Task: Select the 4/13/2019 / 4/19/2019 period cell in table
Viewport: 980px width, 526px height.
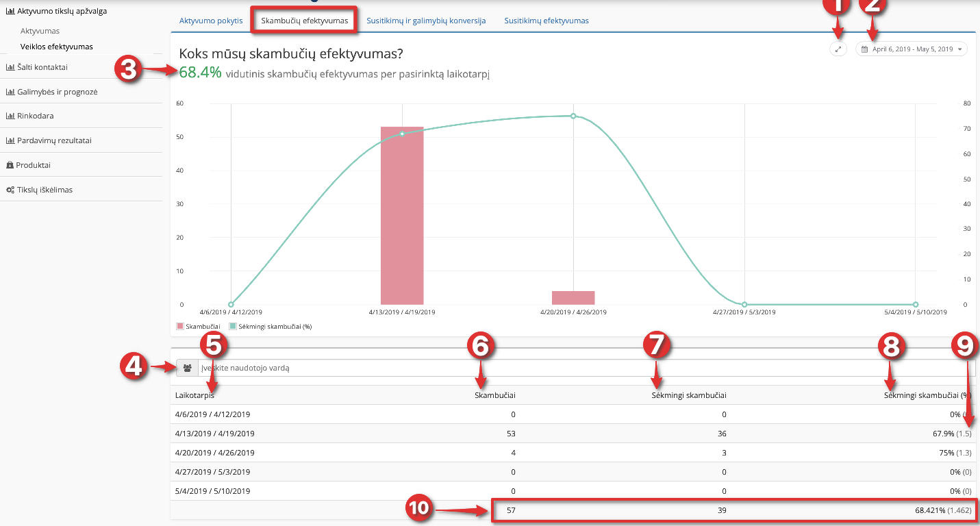Action: pos(215,434)
